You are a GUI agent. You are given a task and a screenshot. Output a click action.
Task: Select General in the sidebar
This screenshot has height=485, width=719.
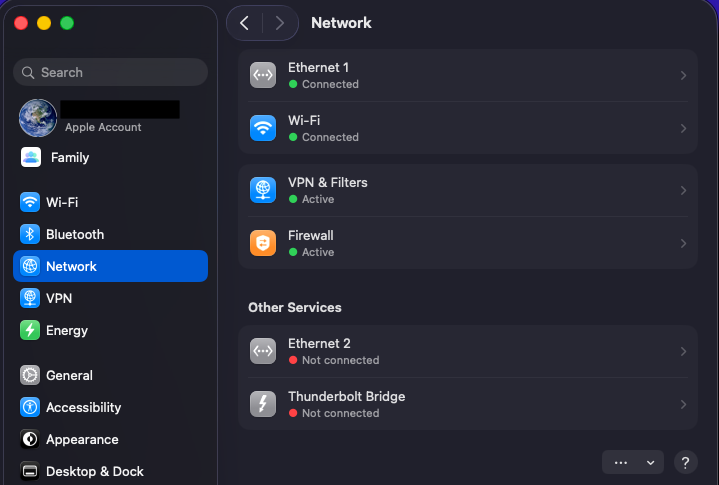coord(111,375)
